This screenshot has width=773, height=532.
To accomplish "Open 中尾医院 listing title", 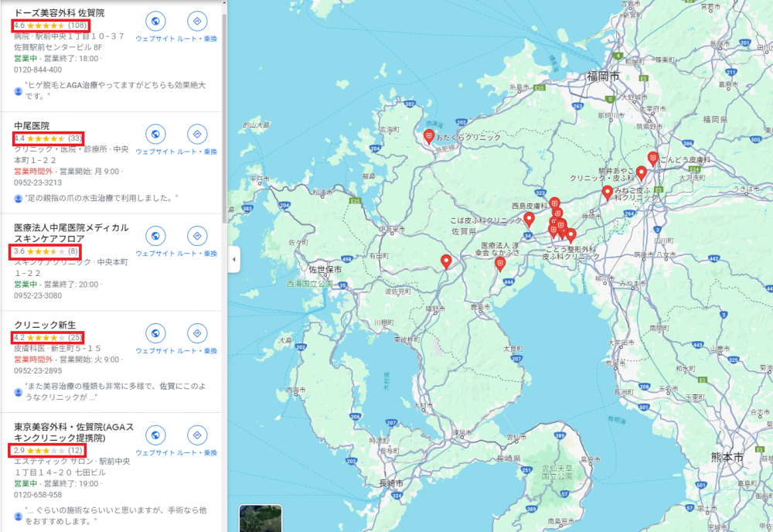I will point(32,126).
